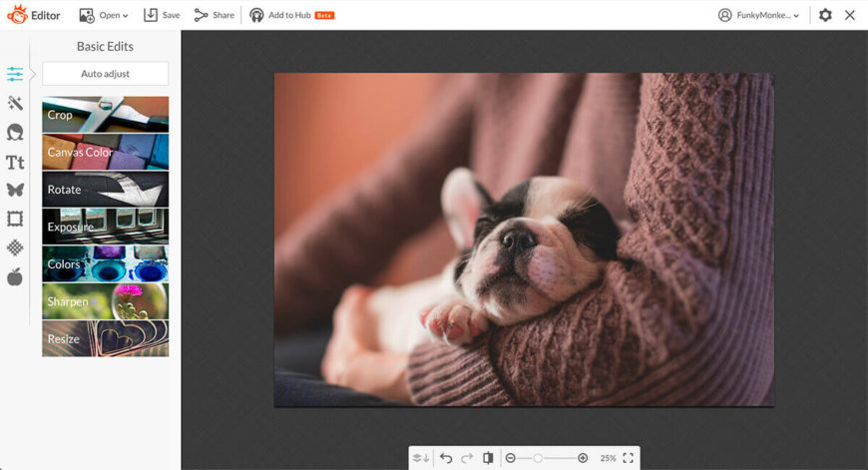Toggle the compare original view icon
This screenshot has width=868, height=470.
tap(488, 458)
